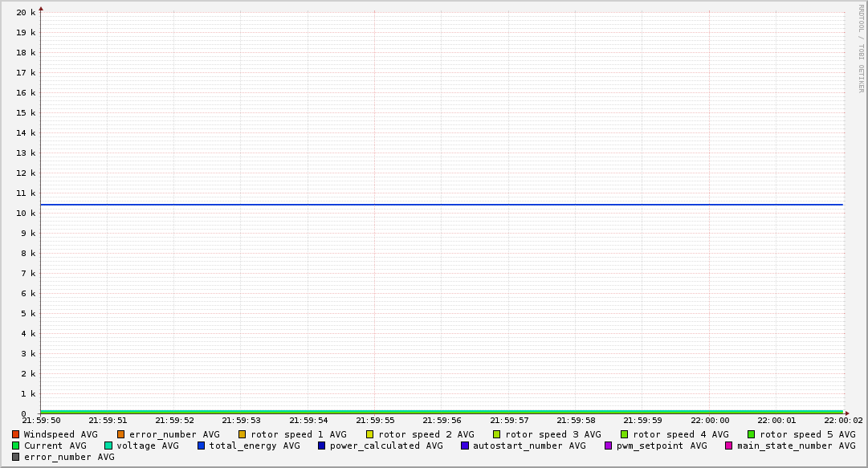Viewport: 868px width, 468px height.
Task: Select the orange error_number AVG legend swatch
Action: (121, 434)
